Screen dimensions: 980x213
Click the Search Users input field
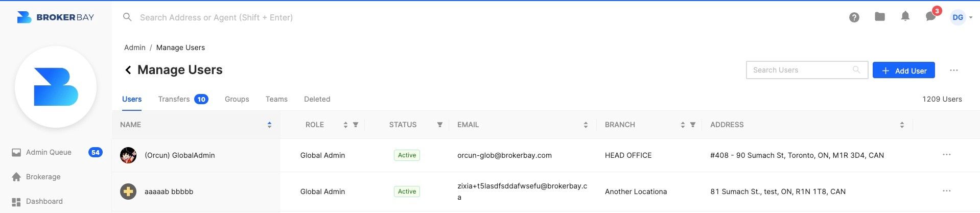[x=807, y=70]
